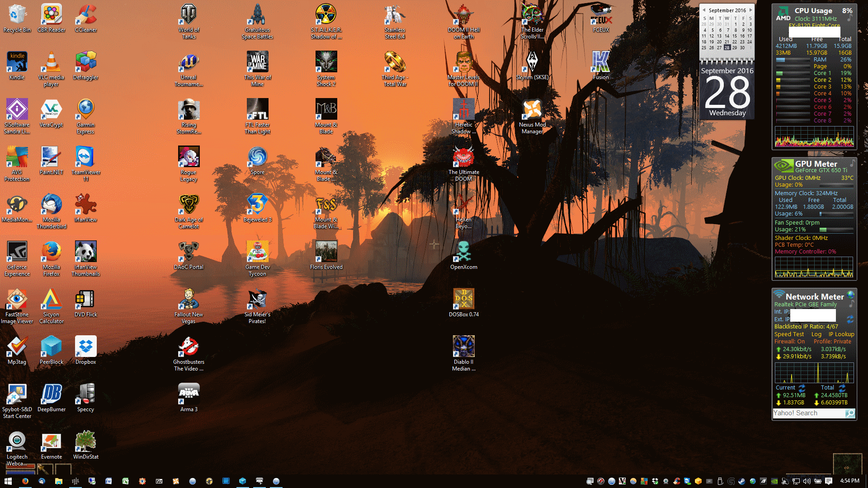Open the Dark Age of Camelot icon
This screenshot has height=488, width=868.
tap(189, 211)
